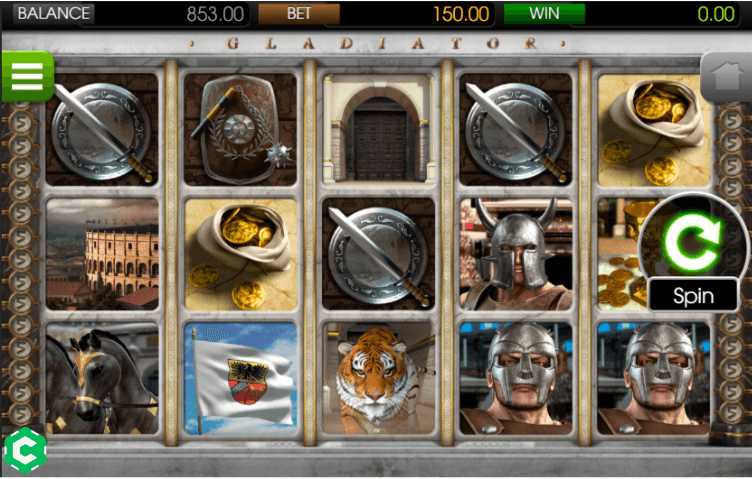Select coin bag symbol on second reel
This screenshot has height=479, width=754.
(241, 254)
